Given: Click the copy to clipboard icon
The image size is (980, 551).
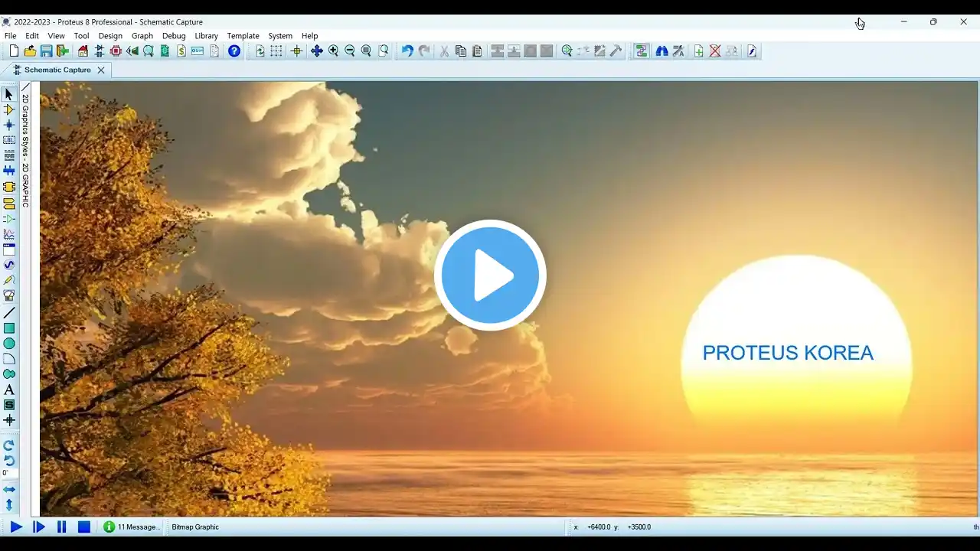Looking at the screenshot, I should (x=461, y=51).
